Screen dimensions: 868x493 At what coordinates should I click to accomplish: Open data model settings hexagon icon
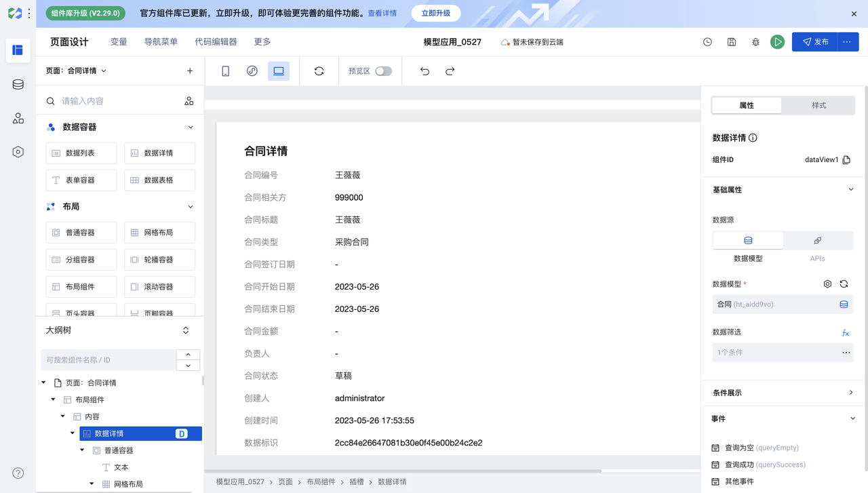pyautogui.click(x=827, y=284)
